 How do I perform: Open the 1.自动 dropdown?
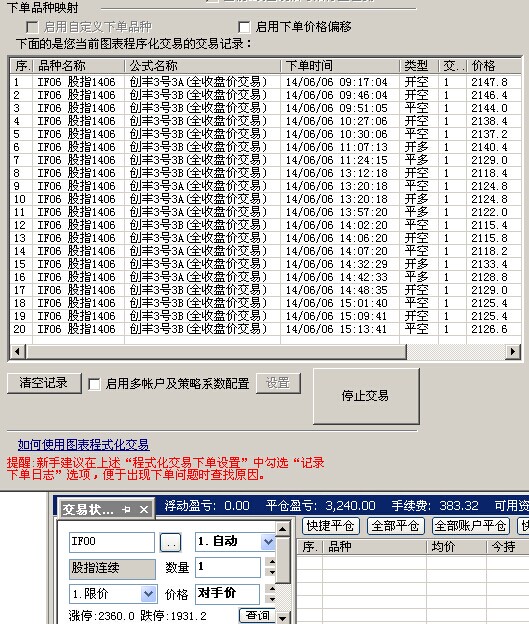click(268, 542)
